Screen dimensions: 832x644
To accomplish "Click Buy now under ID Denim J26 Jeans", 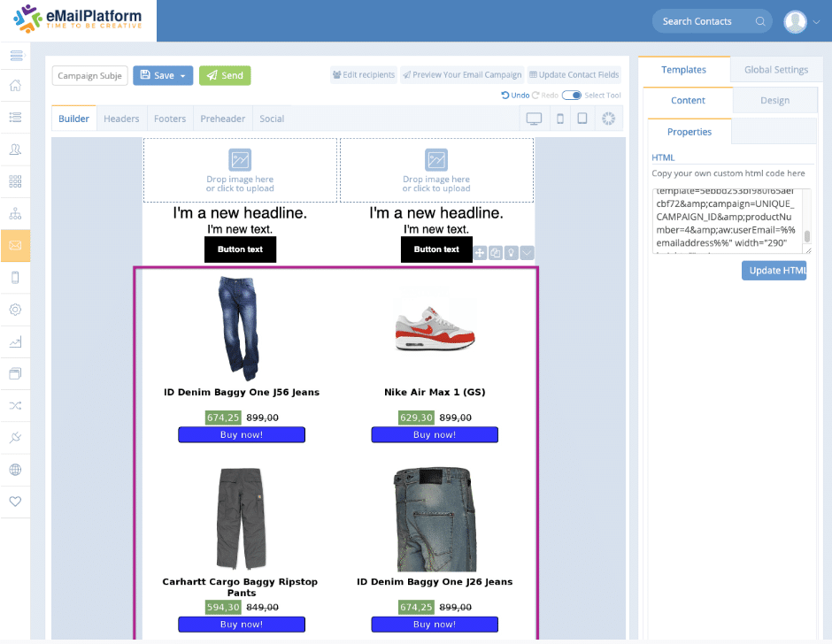I will click(x=435, y=625).
